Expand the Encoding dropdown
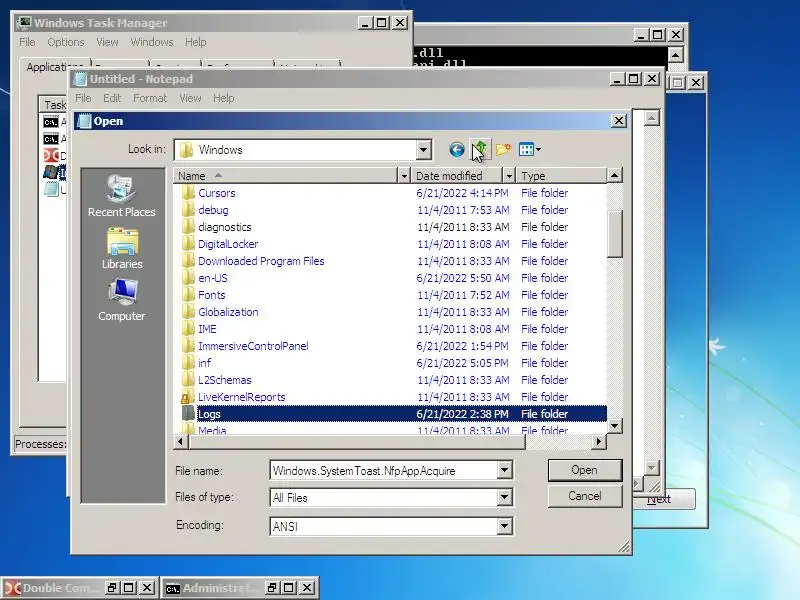800x600 pixels. coord(505,526)
